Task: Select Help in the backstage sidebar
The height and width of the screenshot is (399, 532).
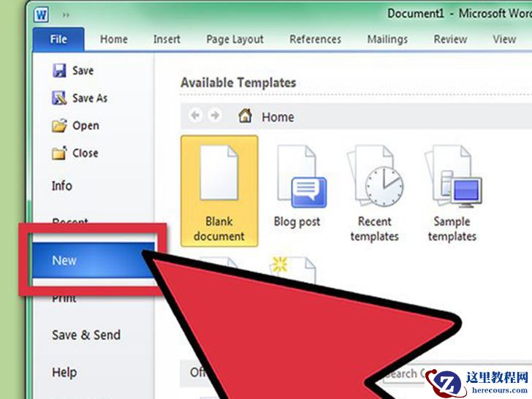Action: coord(64,373)
